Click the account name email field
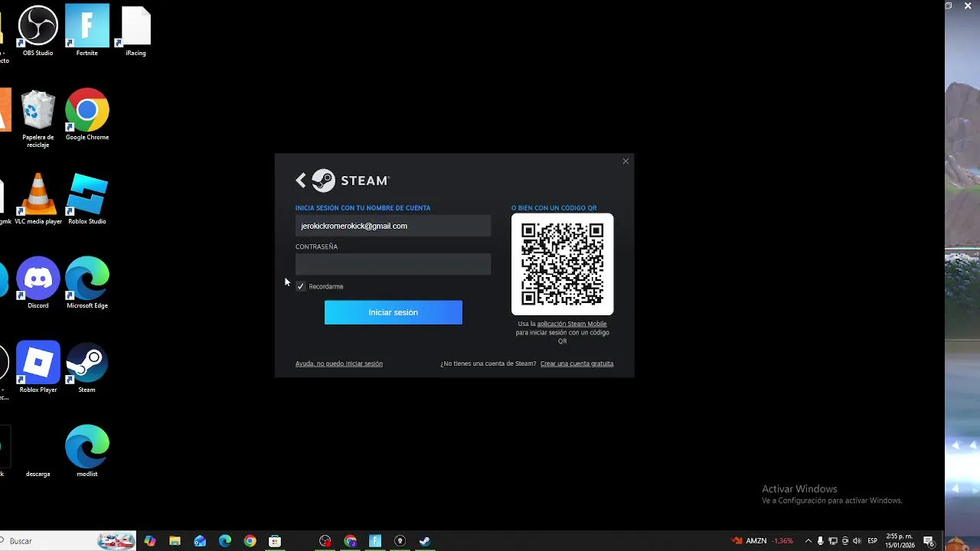980x551 pixels. (393, 226)
